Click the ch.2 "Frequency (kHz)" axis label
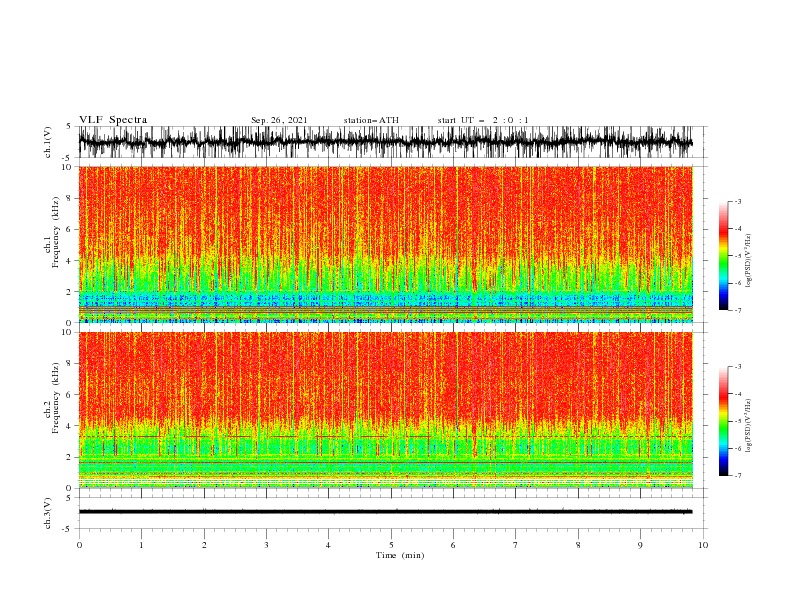This screenshot has width=792, height=612. point(56,398)
